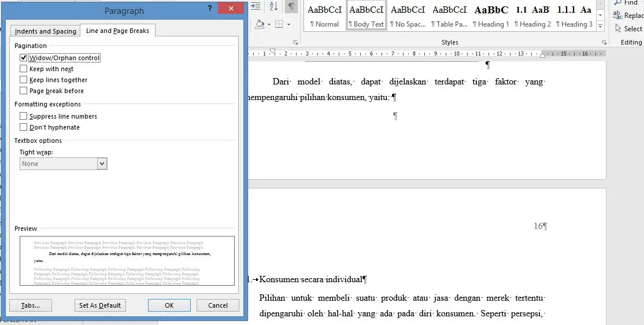Viewport: 644px width, 325px height.
Task: Open the Styles pane dialog launcher
Action: (x=604, y=42)
